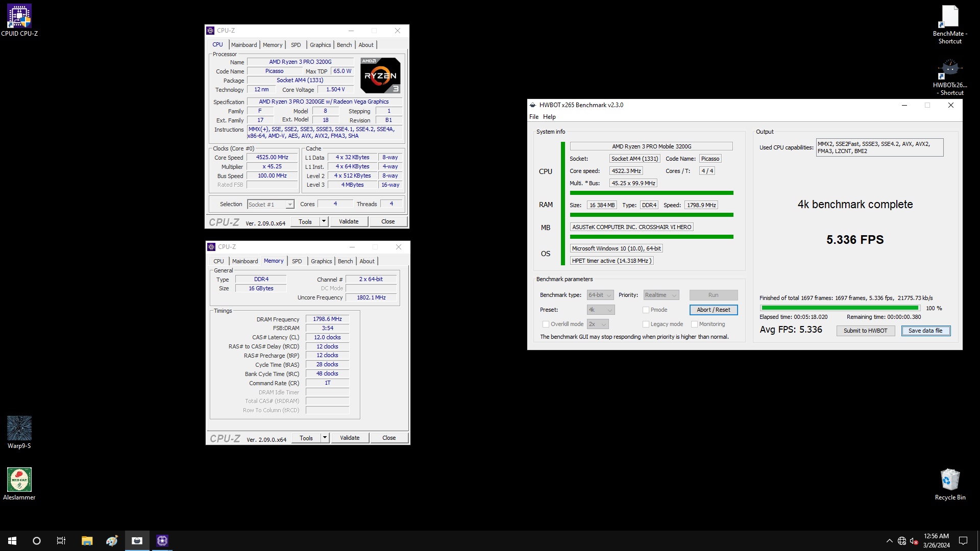
Task: Toggle Legacy mode checkbox
Action: pyautogui.click(x=646, y=324)
